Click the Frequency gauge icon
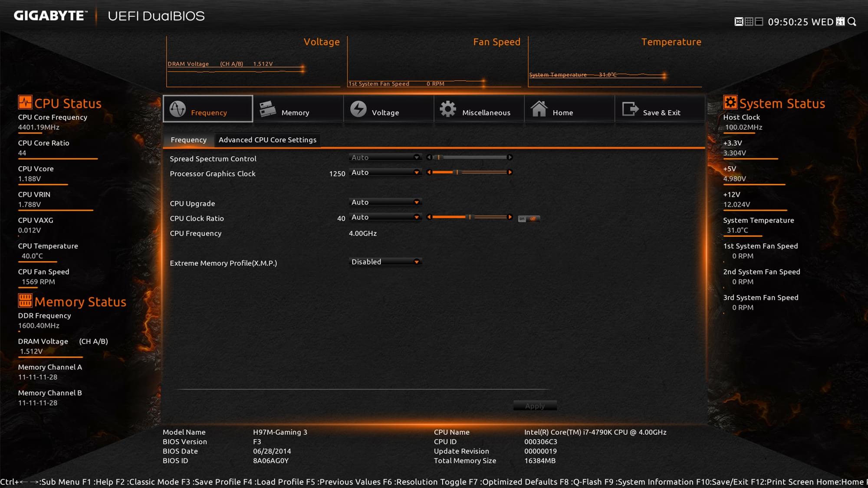Image resolution: width=868 pixels, height=488 pixels. pyautogui.click(x=178, y=109)
